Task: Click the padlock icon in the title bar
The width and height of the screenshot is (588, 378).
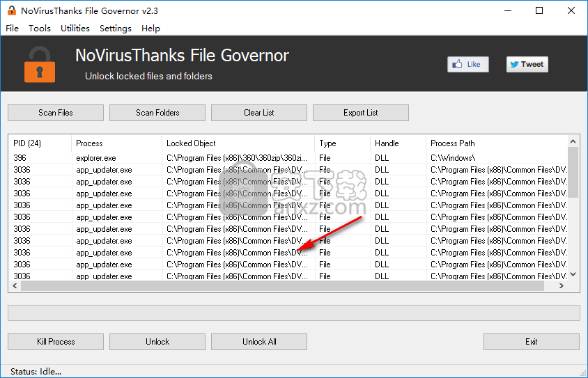Action: point(12,10)
